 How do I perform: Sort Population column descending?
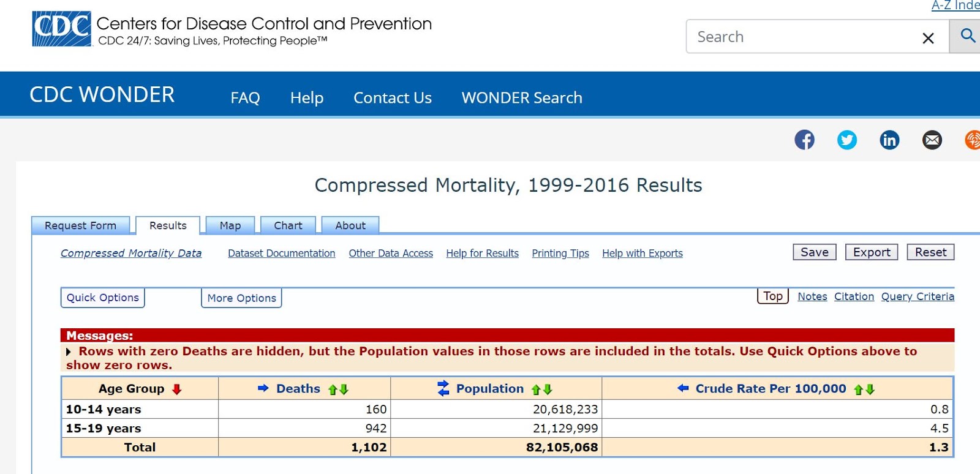(547, 389)
